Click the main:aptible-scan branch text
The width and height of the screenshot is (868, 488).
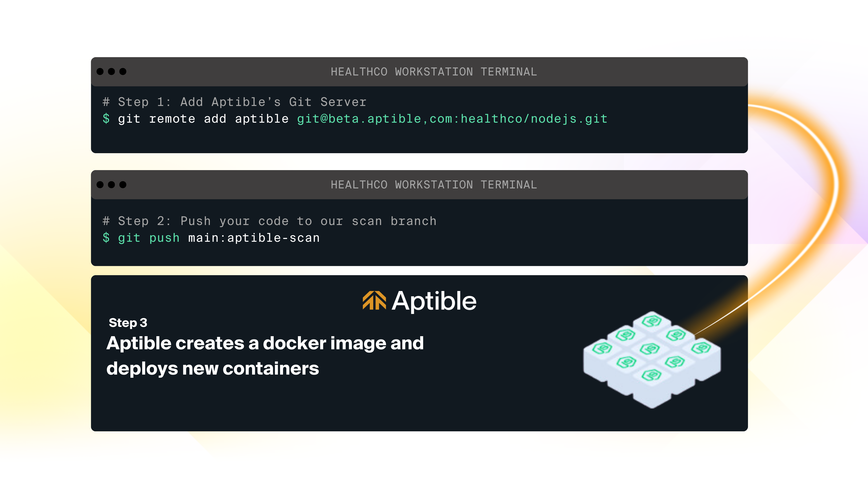pyautogui.click(x=254, y=238)
